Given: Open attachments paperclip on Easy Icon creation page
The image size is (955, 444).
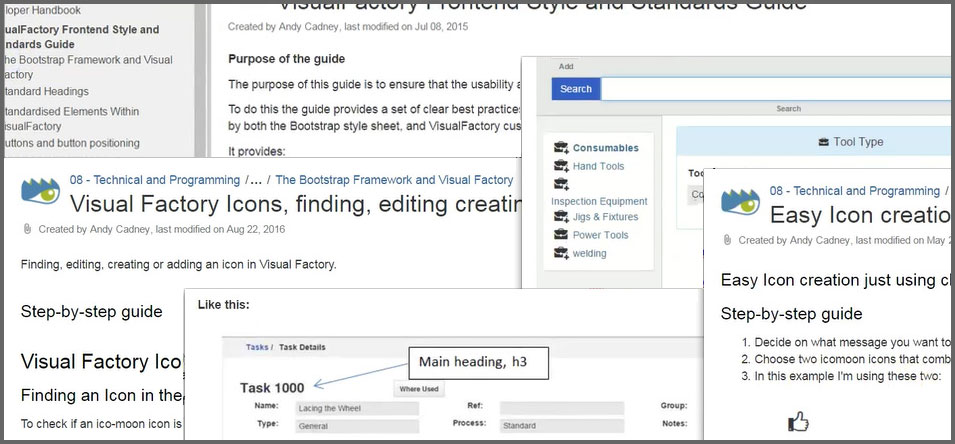Looking at the screenshot, I should click(727, 240).
